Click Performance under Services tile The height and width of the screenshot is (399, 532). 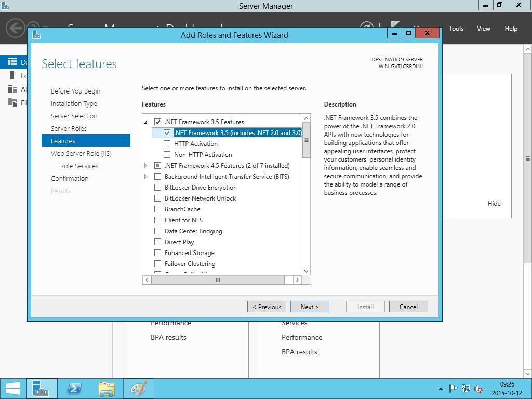click(x=302, y=337)
